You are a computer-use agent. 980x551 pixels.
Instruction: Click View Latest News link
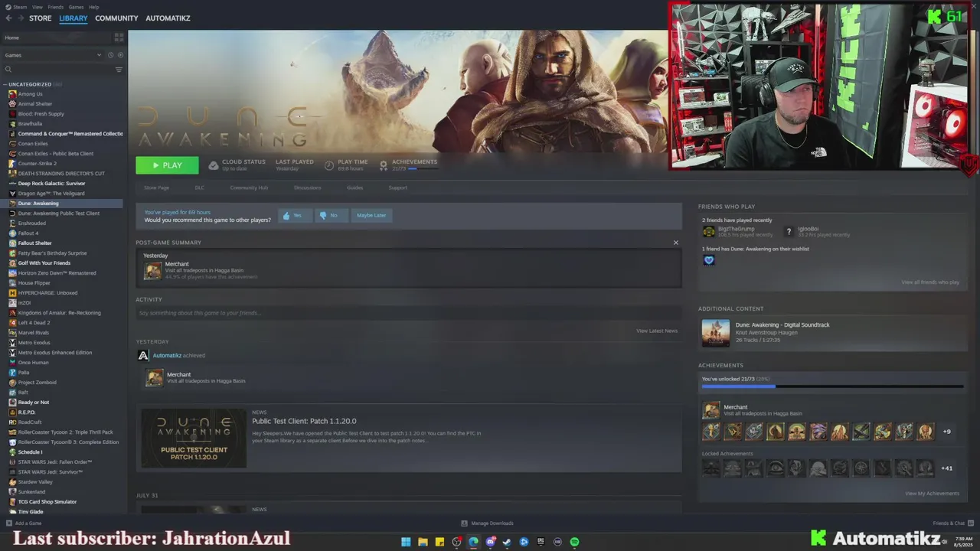[657, 331]
